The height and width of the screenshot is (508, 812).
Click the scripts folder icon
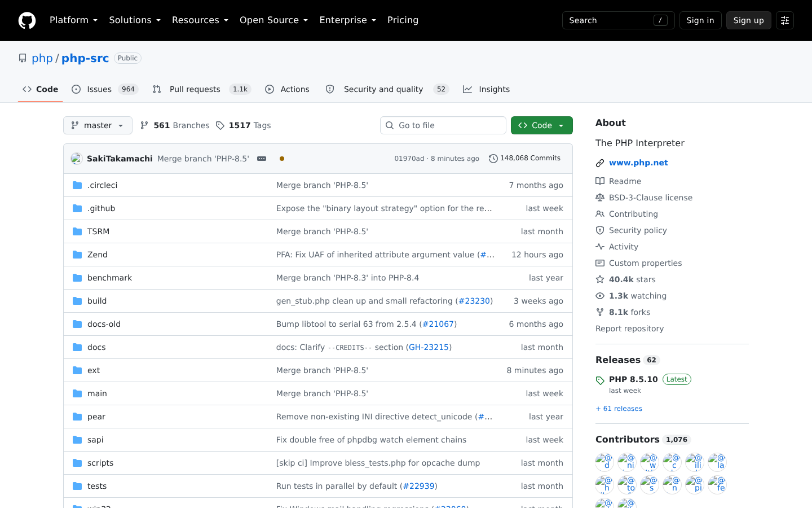pyautogui.click(x=77, y=463)
